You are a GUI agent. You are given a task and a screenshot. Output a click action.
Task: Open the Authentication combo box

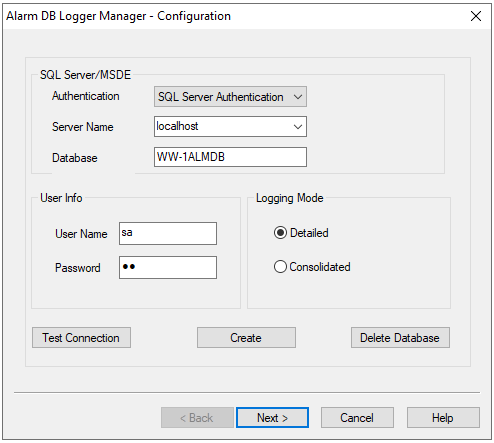click(x=230, y=97)
